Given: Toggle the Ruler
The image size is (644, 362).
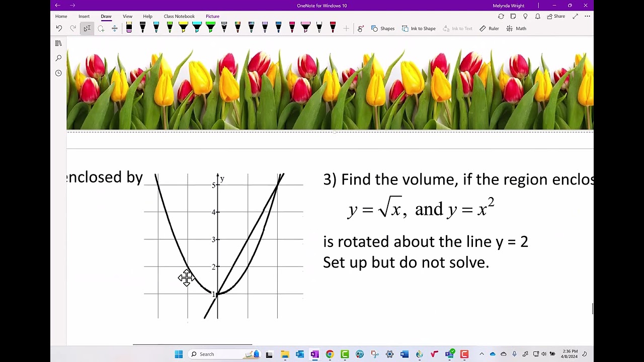Looking at the screenshot, I should pyautogui.click(x=489, y=29).
